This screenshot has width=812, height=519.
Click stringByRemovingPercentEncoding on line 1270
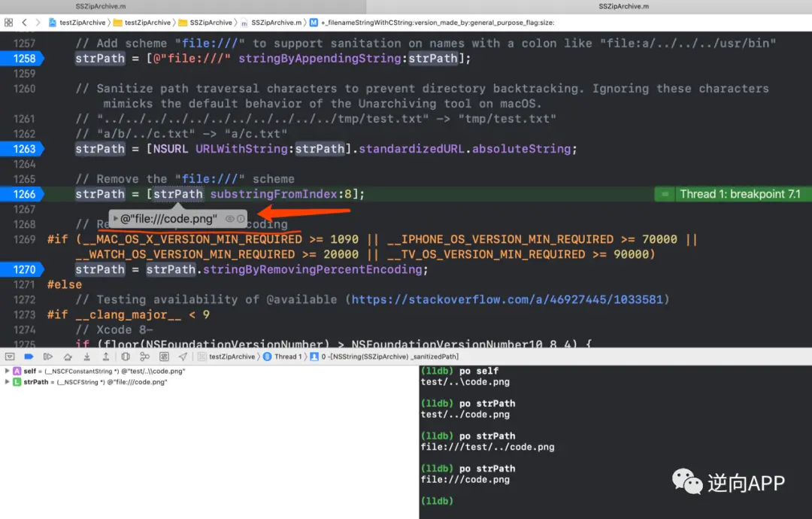(x=312, y=269)
